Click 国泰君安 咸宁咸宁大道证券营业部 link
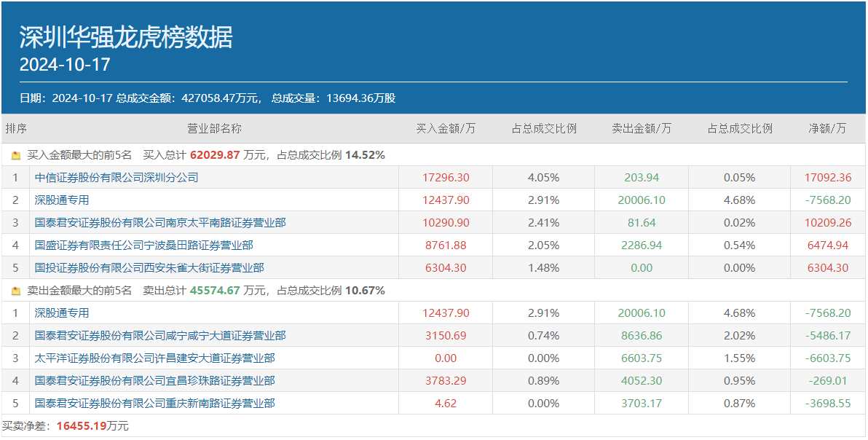The width and height of the screenshot is (868, 440). 160,336
